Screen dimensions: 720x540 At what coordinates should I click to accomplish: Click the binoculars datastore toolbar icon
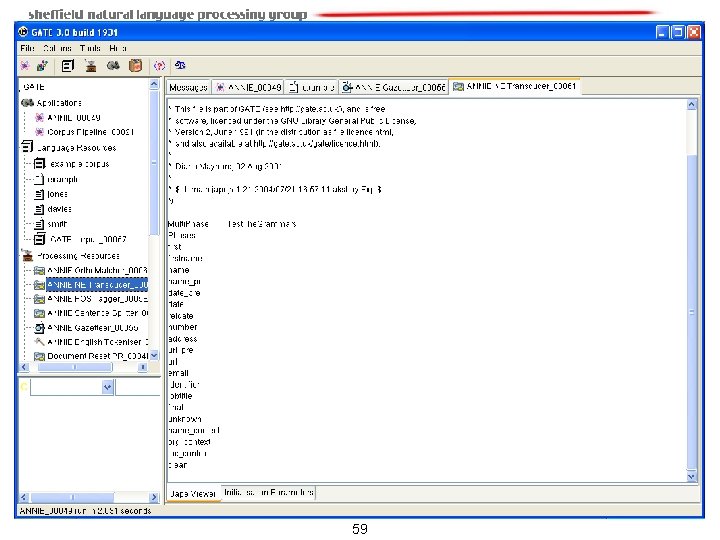click(113, 66)
